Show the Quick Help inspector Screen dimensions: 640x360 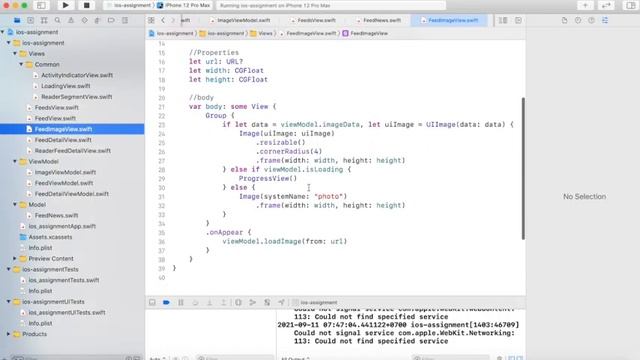(x=591, y=20)
